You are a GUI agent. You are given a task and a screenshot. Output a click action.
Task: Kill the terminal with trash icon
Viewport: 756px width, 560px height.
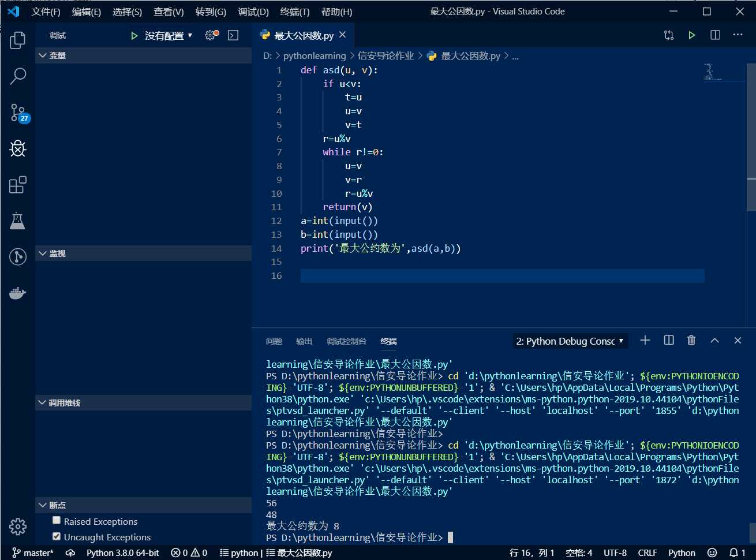(691, 341)
